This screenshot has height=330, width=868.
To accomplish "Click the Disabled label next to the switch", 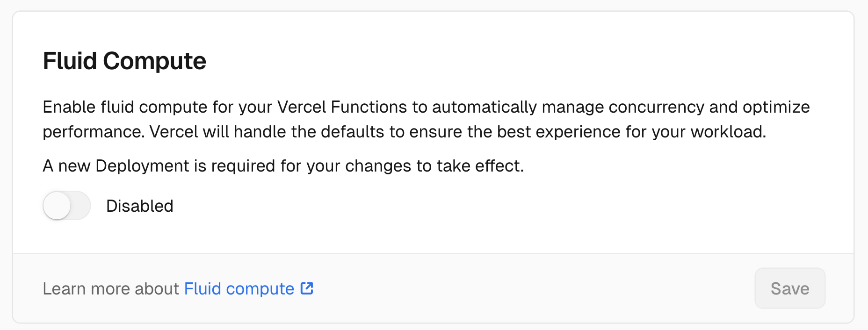I will pos(140,206).
